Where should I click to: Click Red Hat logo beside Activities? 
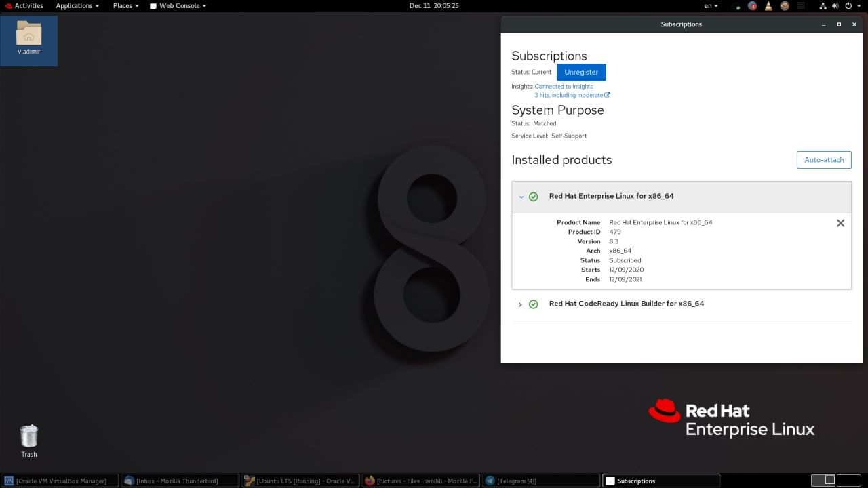click(8, 5)
